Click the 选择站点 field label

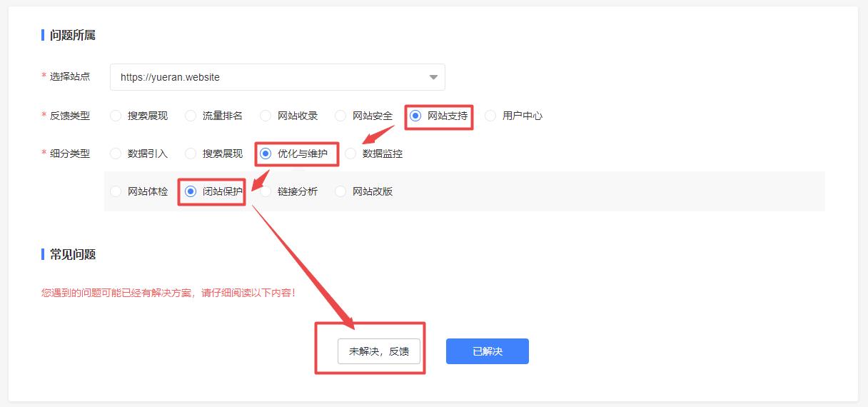(x=70, y=77)
